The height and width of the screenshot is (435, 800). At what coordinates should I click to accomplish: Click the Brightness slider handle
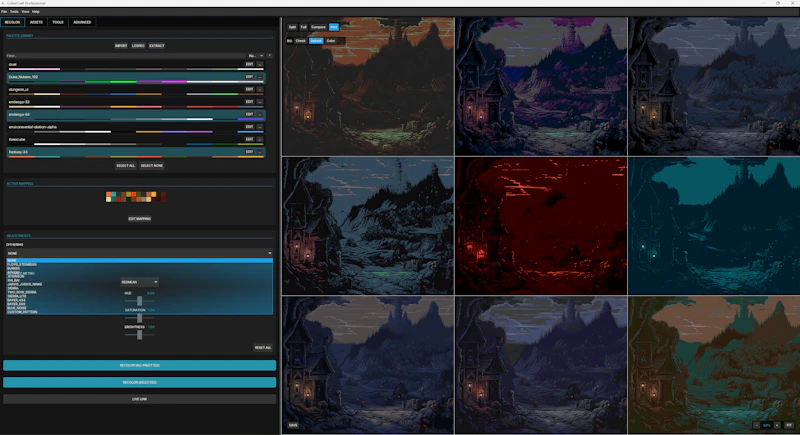(139, 335)
